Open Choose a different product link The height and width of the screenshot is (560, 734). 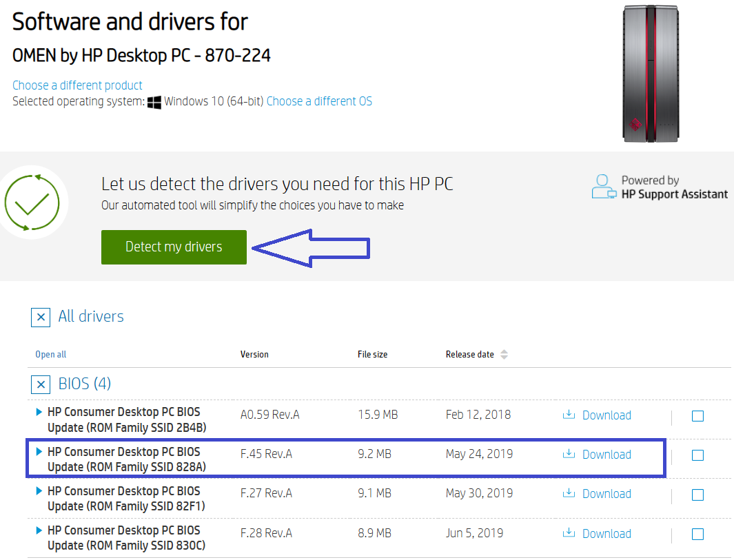coord(77,85)
